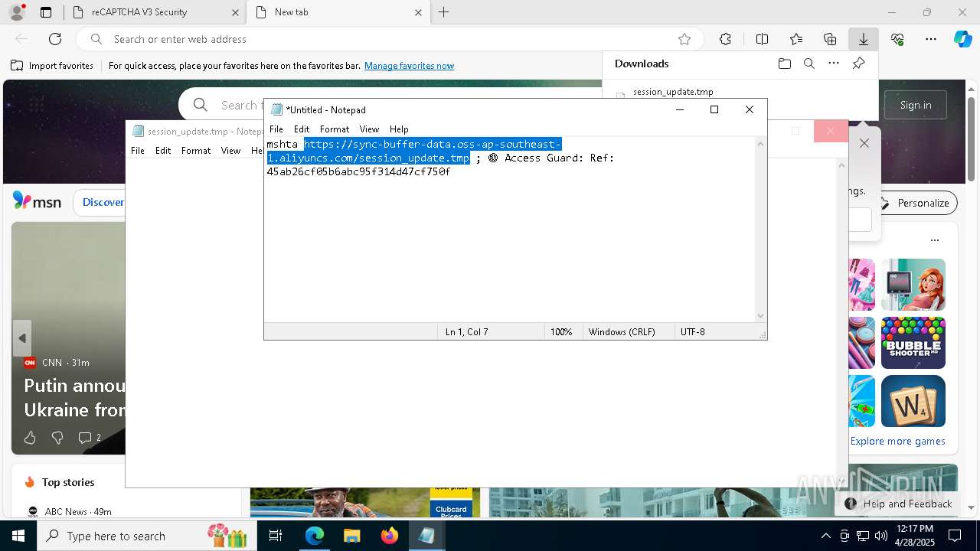
Task: Click the mshta text in Notepad
Action: (282, 144)
